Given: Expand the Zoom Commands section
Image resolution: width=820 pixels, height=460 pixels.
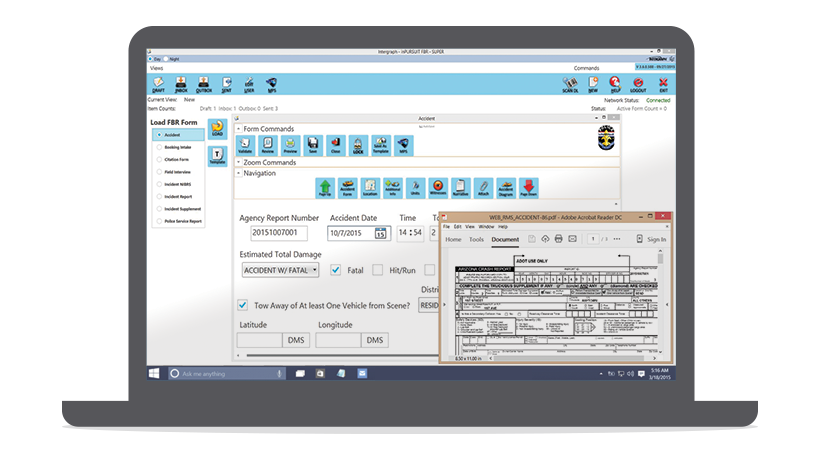Looking at the screenshot, I should pyautogui.click(x=239, y=163).
